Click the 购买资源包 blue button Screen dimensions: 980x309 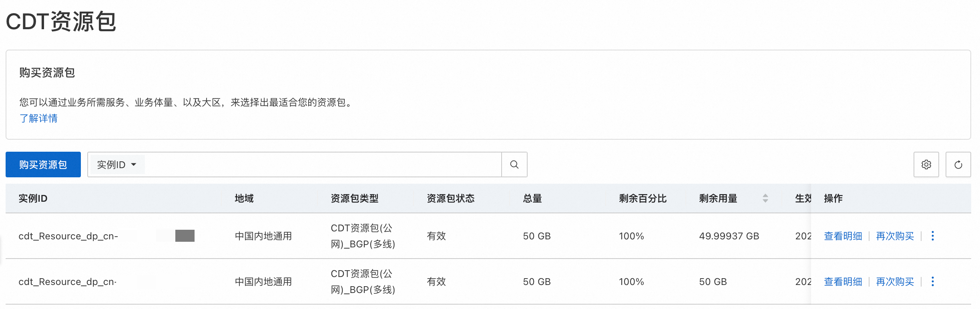point(43,165)
